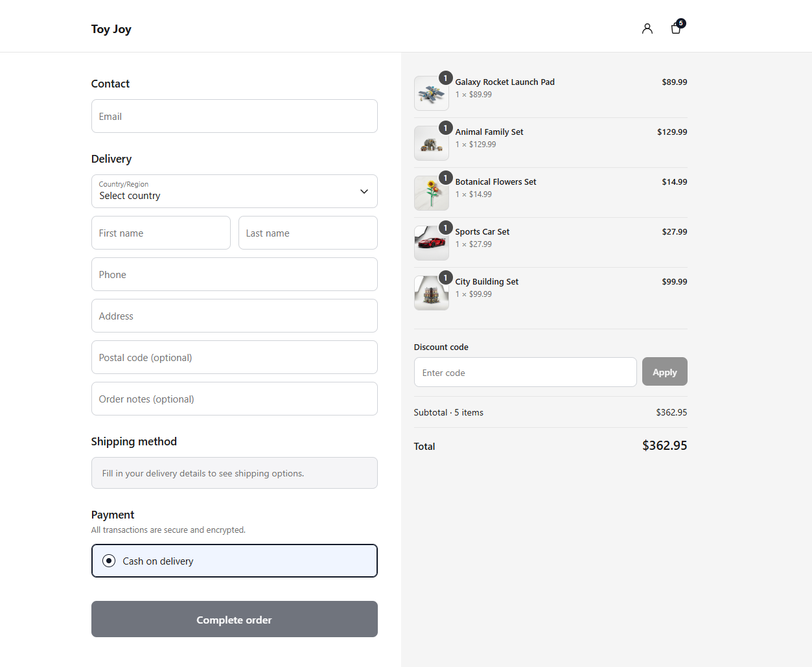Viewport: 812px width, 667px height.
Task: Click the Complete order button
Action: (235, 619)
